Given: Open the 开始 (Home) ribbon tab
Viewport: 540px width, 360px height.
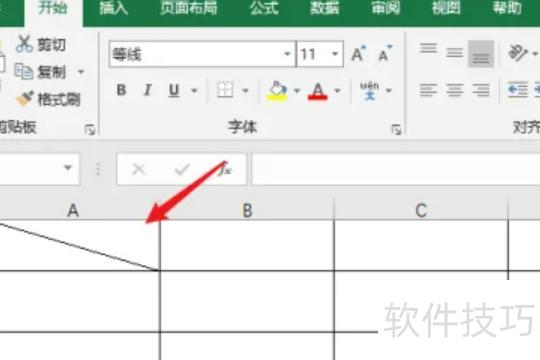Looking at the screenshot, I should click(x=52, y=9).
